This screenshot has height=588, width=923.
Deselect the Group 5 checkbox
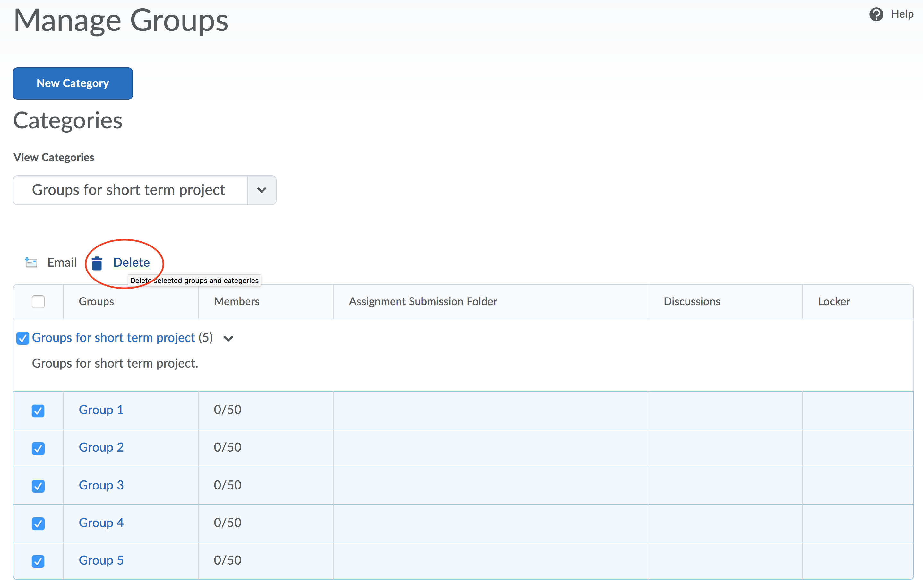38,561
